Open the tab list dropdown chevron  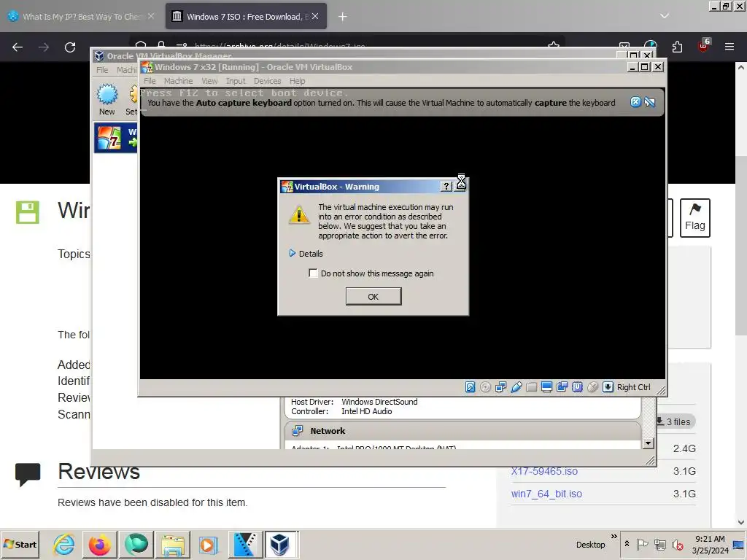(665, 16)
